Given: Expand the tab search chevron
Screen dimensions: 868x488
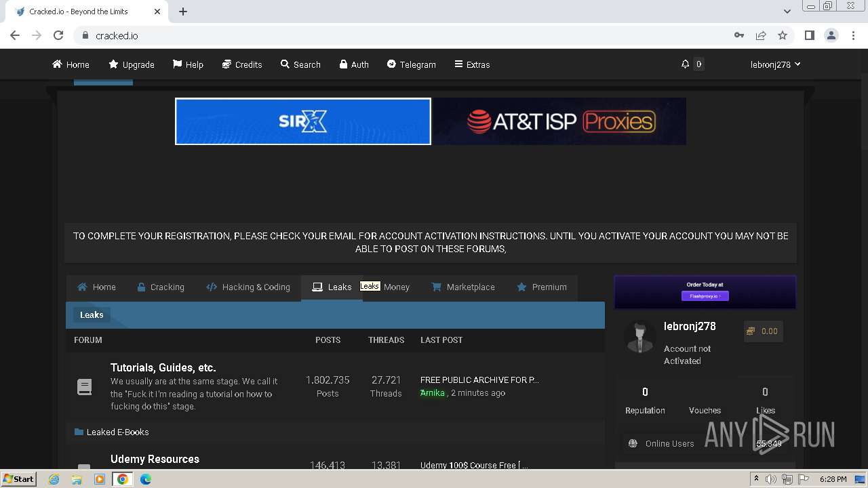Looking at the screenshot, I should click(787, 12).
